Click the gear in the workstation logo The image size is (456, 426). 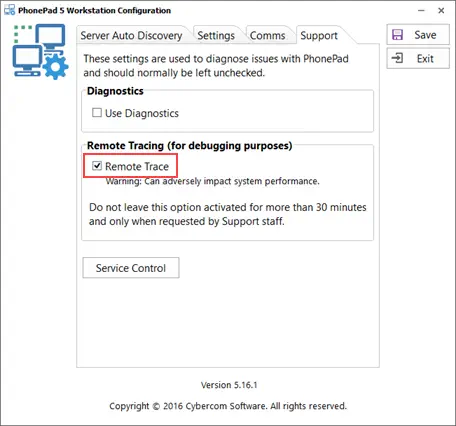(55, 67)
